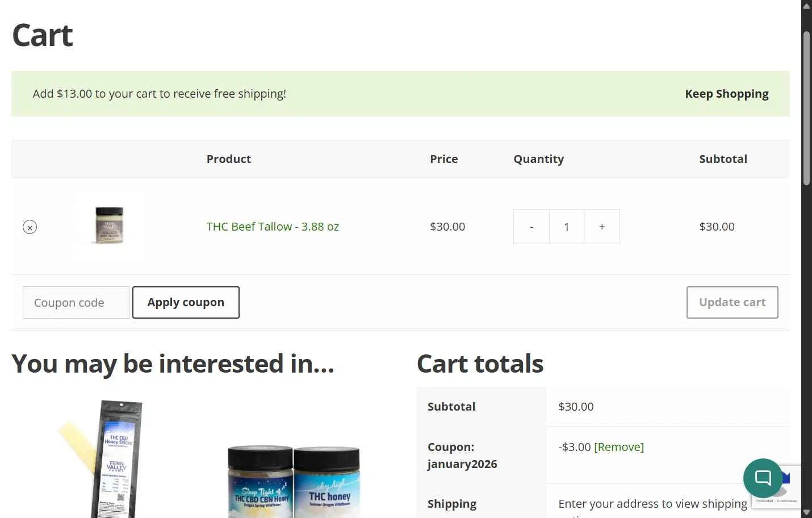Screen dimensions: 812x518
Task: Select free shipping notice text
Action: point(160,94)
